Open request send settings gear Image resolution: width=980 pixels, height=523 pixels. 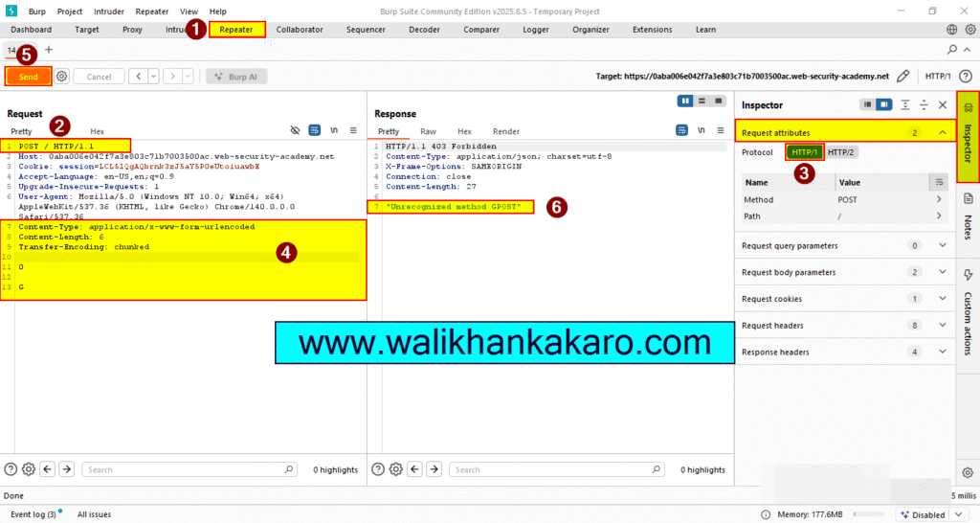click(x=61, y=77)
